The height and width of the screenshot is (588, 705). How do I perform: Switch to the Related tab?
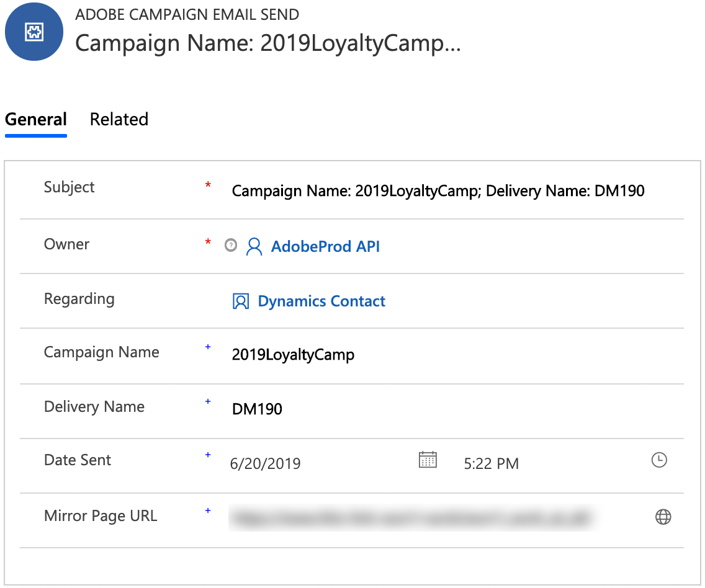[x=119, y=119]
